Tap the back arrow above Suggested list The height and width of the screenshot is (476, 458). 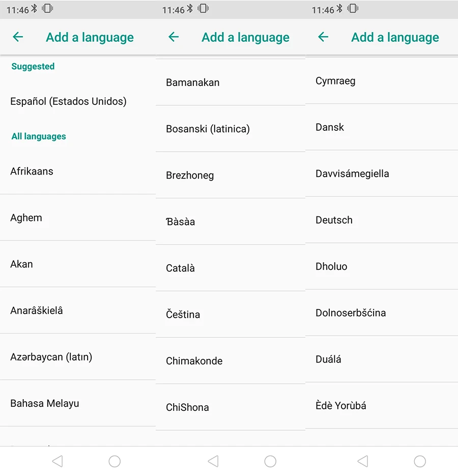18,37
